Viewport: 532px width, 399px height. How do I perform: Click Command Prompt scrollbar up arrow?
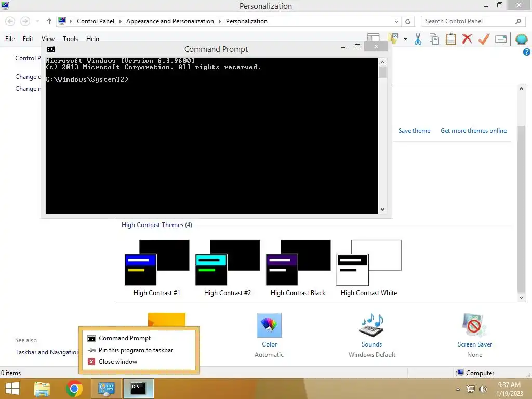(x=382, y=62)
